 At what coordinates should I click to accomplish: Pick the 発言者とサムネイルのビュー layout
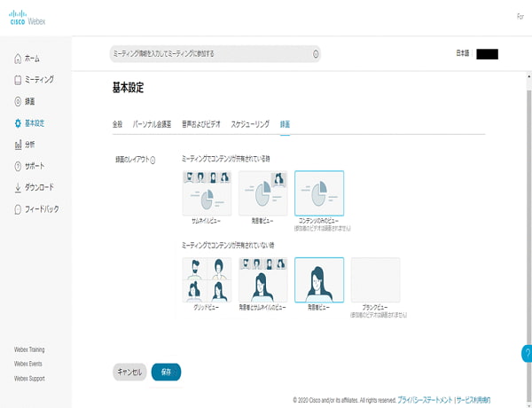tap(263, 279)
